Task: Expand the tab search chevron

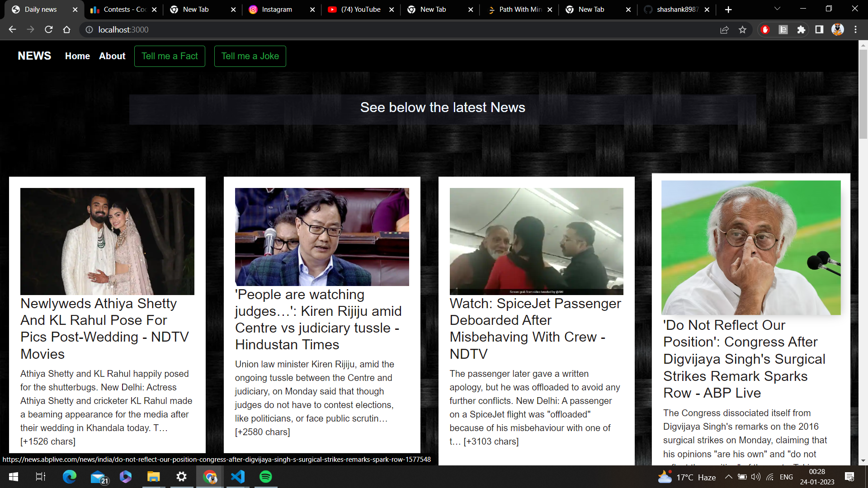Action: (777, 9)
